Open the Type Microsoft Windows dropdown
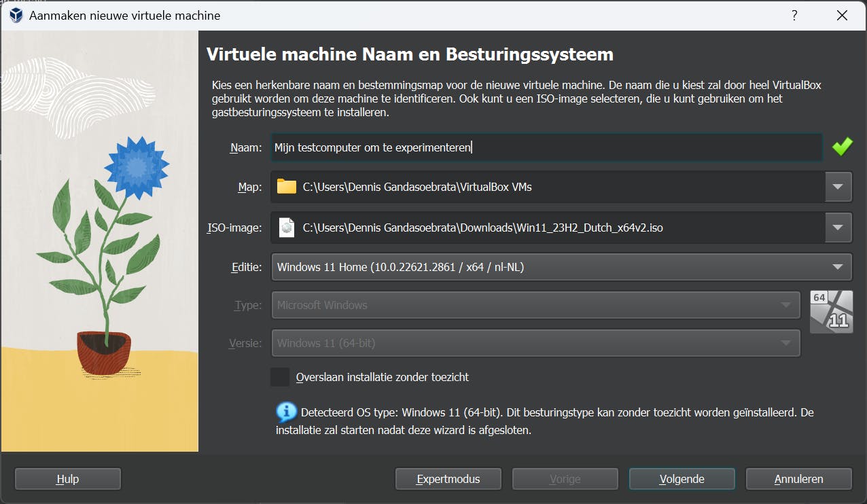 point(535,305)
